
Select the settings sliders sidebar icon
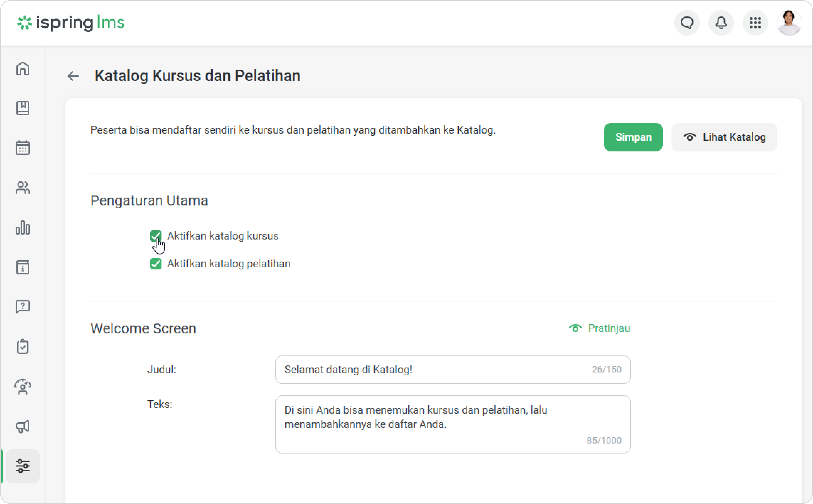coord(23,466)
